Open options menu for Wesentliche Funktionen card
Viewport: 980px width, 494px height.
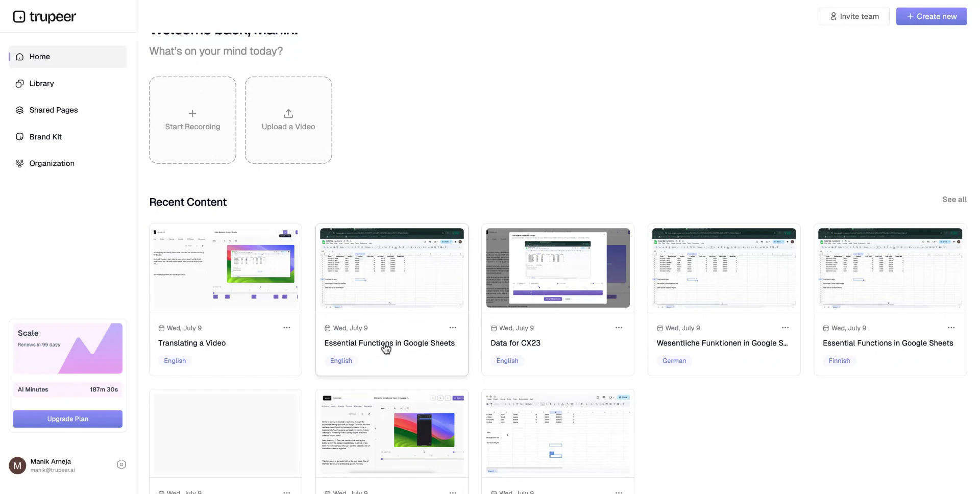pos(785,328)
